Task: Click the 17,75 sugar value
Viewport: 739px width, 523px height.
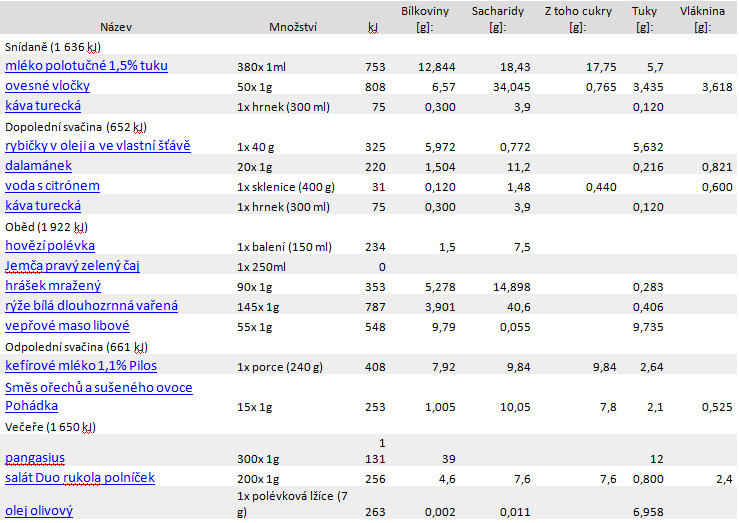Action: (x=601, y=67)
